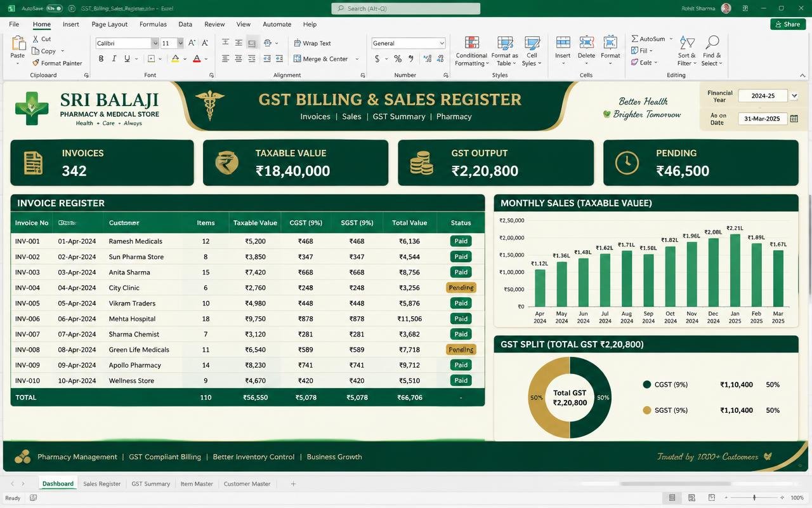This screenshot has height=508, width=812.
Task: Expand the Financial Year 2024-25 dropdown
Action: pyautogui.click(x=794, y=96)
